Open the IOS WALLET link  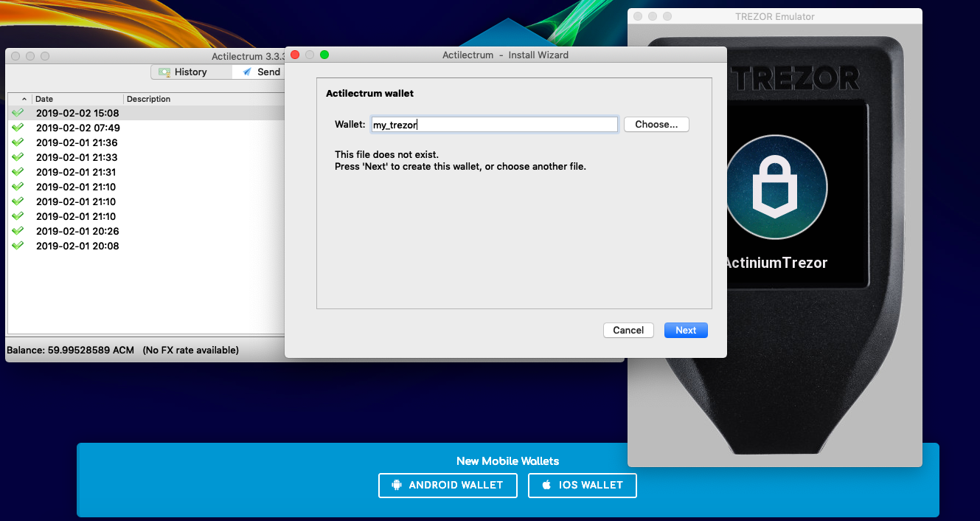click(583, 485)
